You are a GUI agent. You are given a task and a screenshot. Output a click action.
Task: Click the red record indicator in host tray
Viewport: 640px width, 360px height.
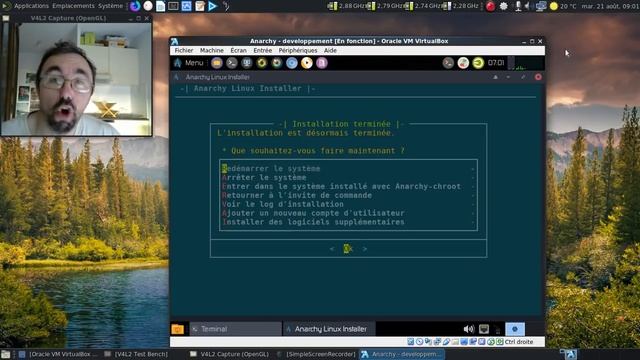(x=490, y=6)
